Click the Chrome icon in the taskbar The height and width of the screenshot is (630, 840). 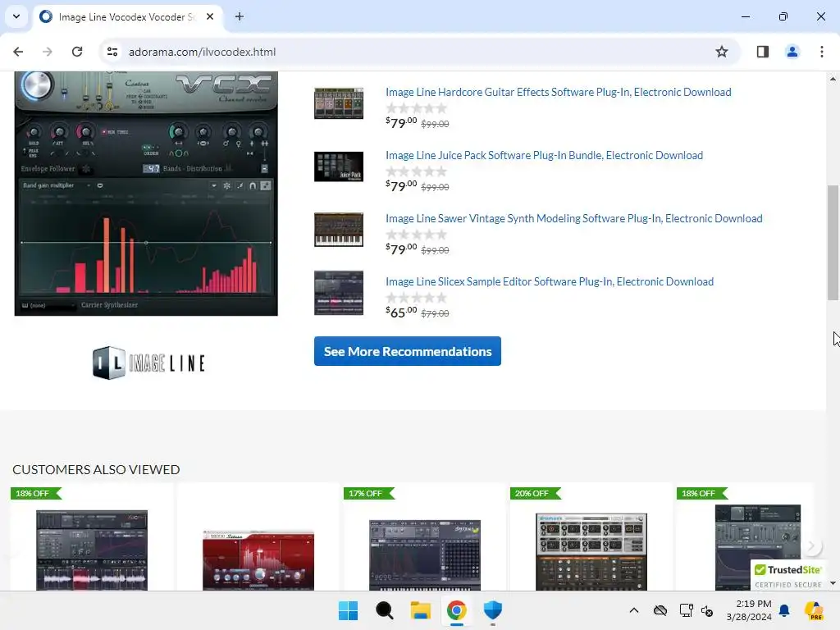456,610
